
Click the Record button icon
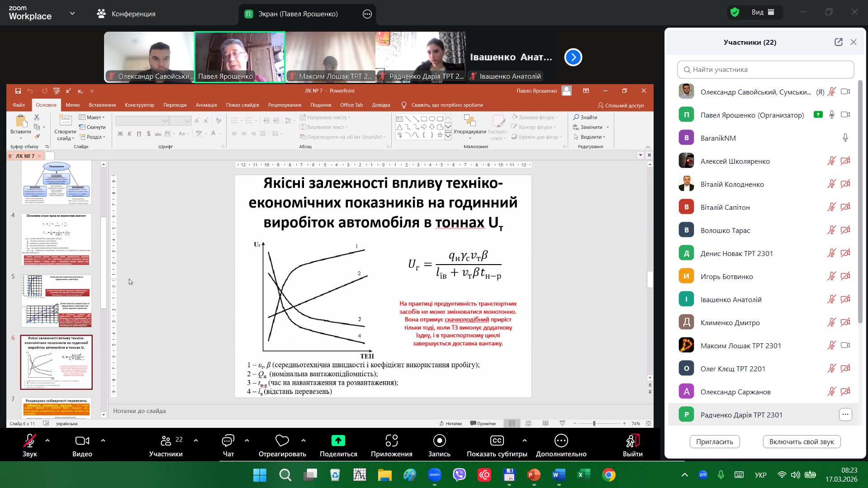[439, 441]
